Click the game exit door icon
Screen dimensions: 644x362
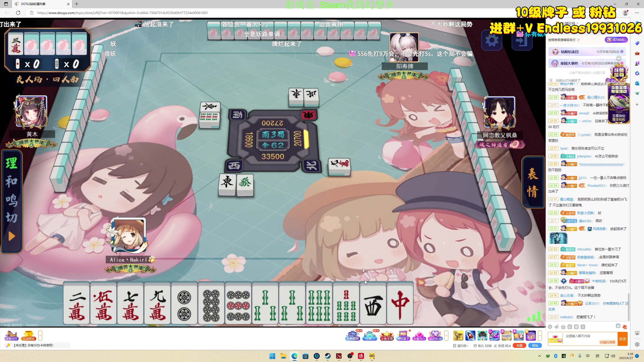coord(522,41)
